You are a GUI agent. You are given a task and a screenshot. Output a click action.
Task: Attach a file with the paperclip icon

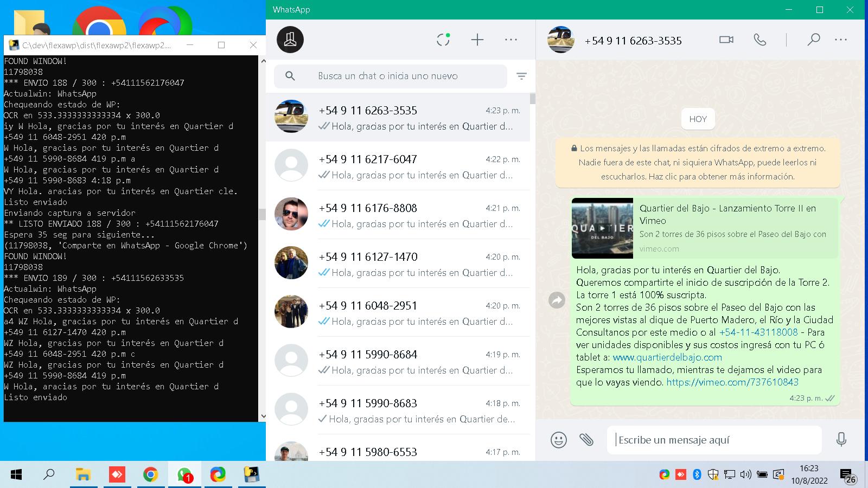coord(586,440)
